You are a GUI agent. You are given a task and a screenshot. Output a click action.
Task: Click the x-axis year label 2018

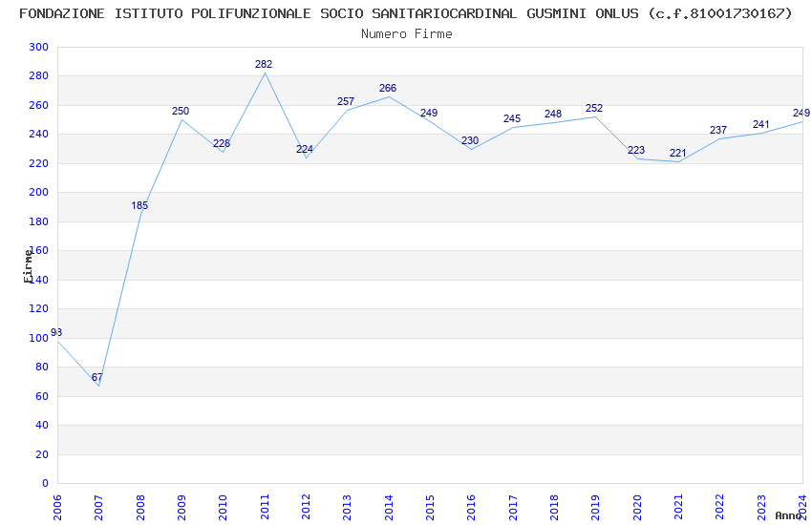[x=554, y=508]
